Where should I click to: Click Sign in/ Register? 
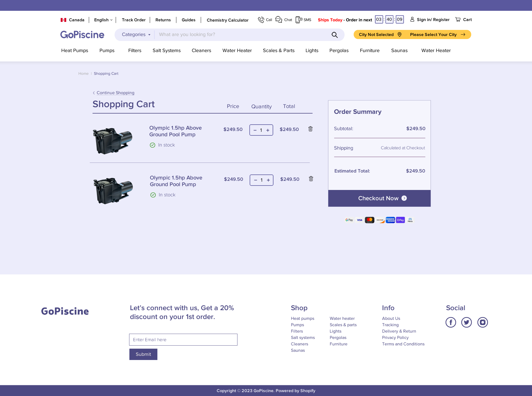[433, 20]
